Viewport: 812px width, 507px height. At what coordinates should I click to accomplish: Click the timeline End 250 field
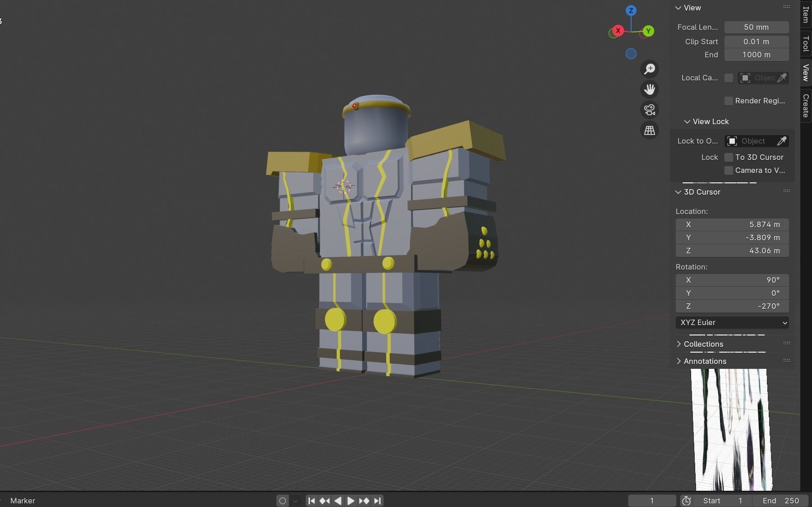(x=780, y=501)
